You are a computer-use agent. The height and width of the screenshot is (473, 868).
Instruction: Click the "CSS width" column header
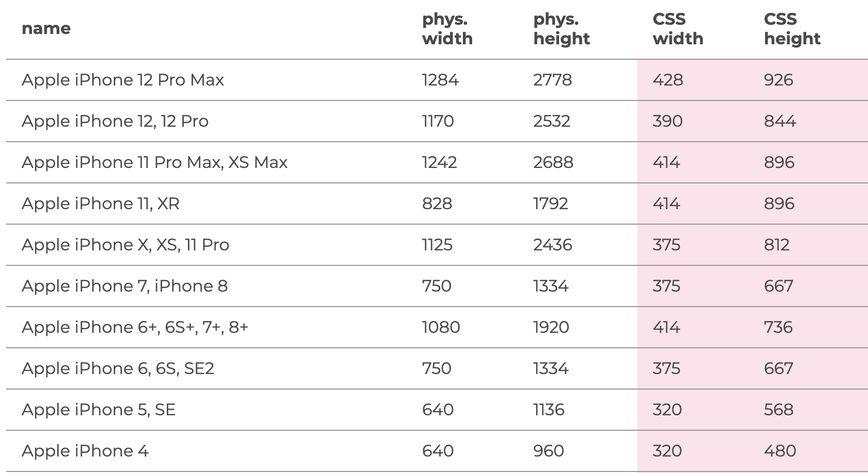678,29
